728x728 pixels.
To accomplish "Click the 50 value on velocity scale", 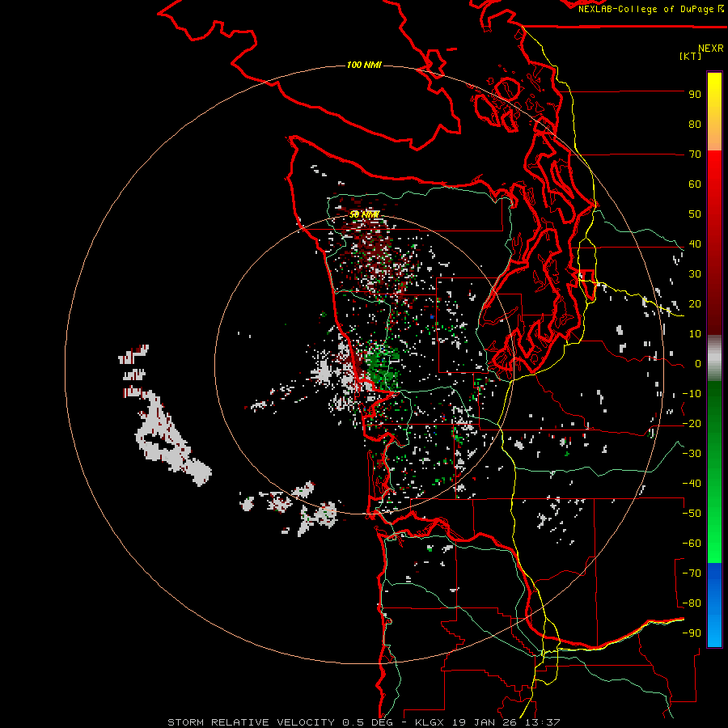I will tap(695, 214).
